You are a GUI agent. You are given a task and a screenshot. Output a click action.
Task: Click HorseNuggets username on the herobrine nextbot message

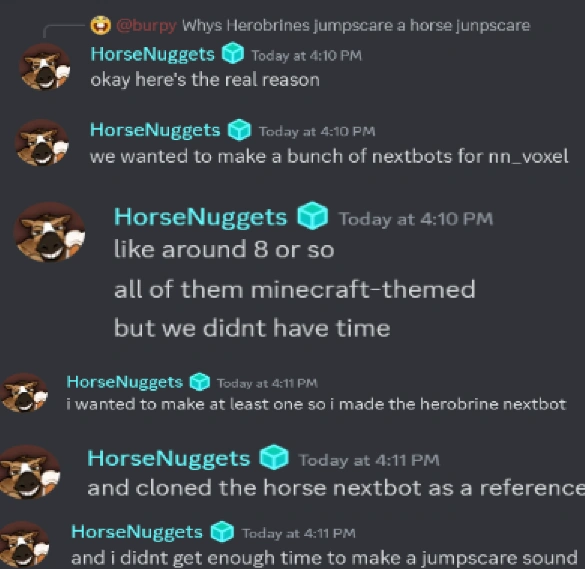125,382
